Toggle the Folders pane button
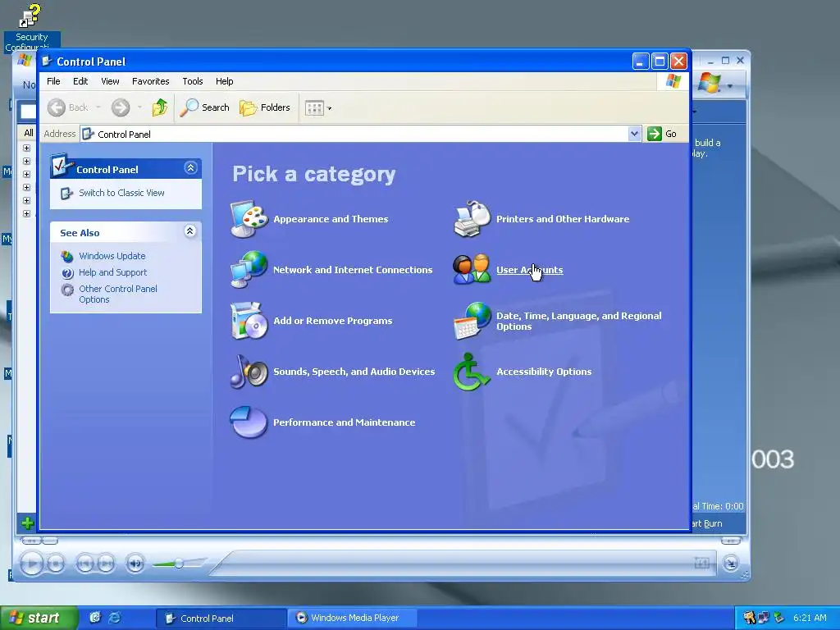The height and width of the screenshot is (630, 840). pos(265,107)
